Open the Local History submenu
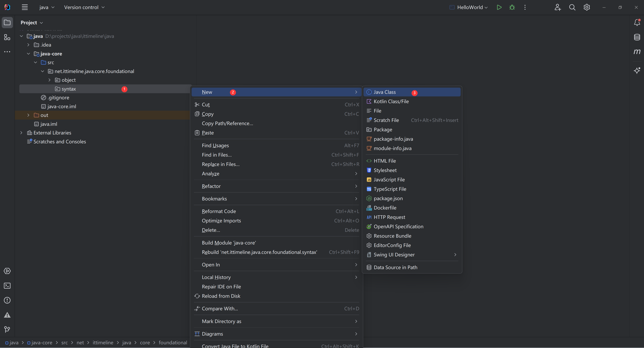 277,277
